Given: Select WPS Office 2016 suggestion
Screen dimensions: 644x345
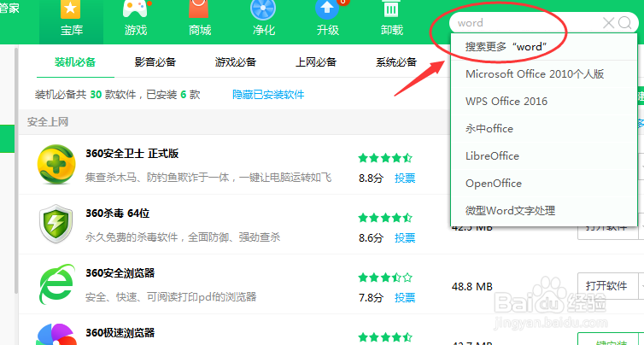Looking at the screenshot, I should coord(544,102).
